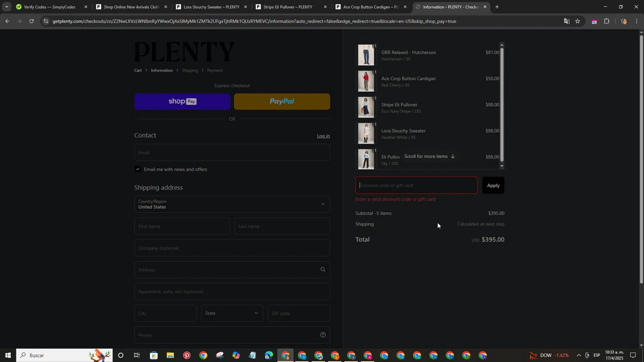Image resolution: width=644 pixels, height=362 pixels.
Task: Open the State dropdown
Action: click(232, 313)
